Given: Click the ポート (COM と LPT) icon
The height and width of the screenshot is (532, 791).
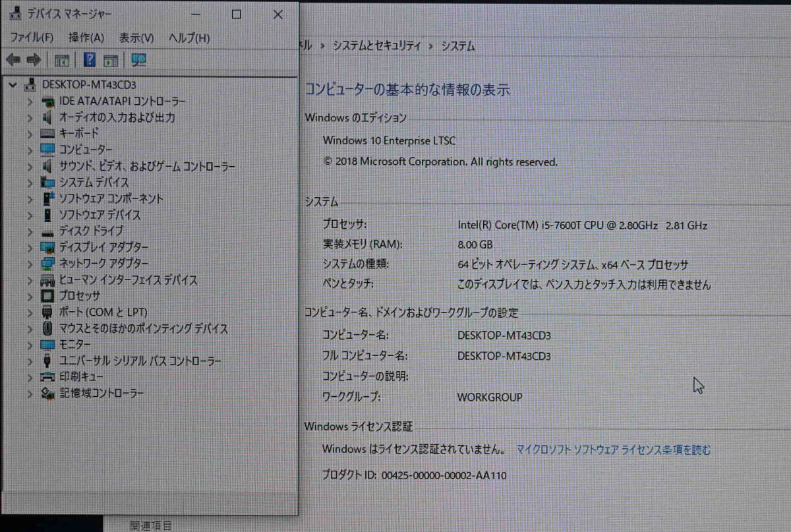Looking at the screenshot, I should pyautogui.click(x=48, y=312).
